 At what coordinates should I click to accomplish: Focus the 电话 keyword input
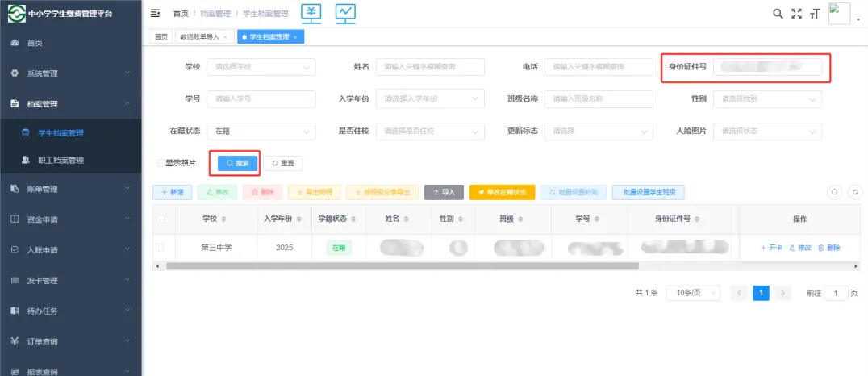[x=599, y=67]
